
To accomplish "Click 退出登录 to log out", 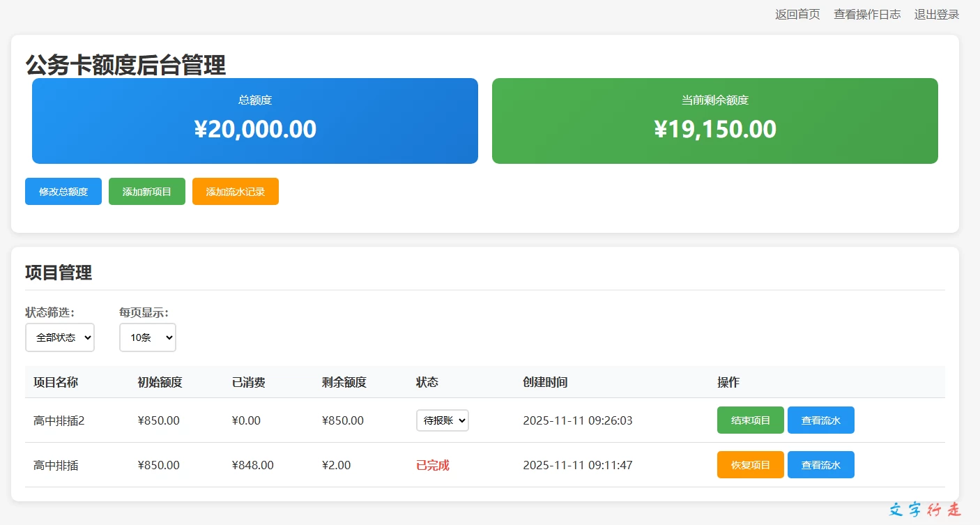I will tap(936, 15).
